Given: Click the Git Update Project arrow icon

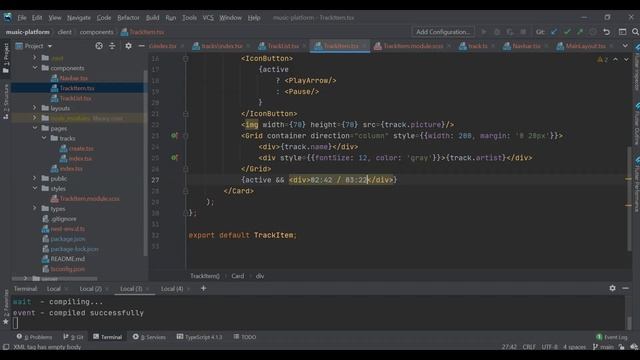Looking at the screenshot, I should point(554,32).
